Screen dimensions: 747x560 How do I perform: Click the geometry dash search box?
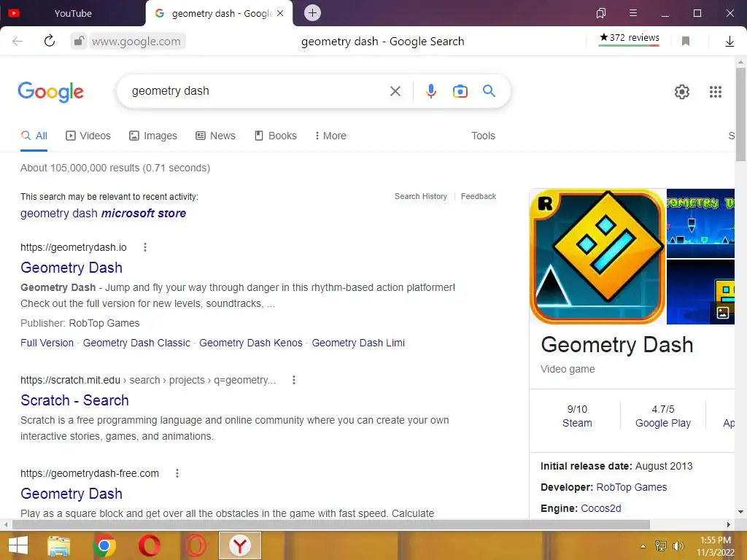pos(258,91)
